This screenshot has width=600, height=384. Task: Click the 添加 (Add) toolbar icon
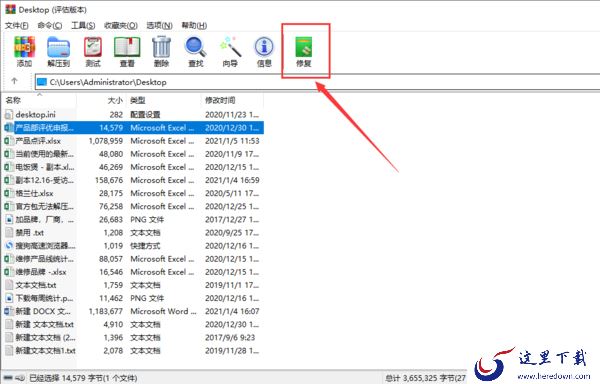pos(24,51)
